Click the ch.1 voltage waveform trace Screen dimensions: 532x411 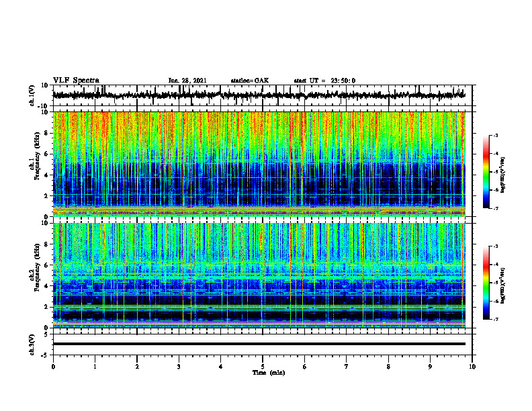click(259, 95)
